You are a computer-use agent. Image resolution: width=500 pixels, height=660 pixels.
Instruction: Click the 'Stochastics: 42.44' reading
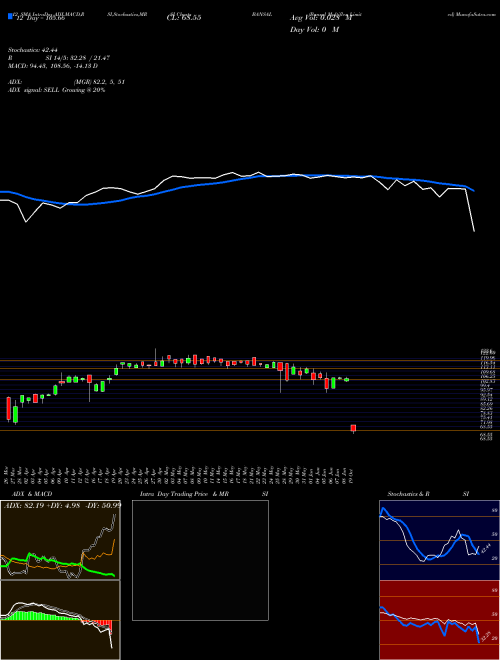coord(31,50)
